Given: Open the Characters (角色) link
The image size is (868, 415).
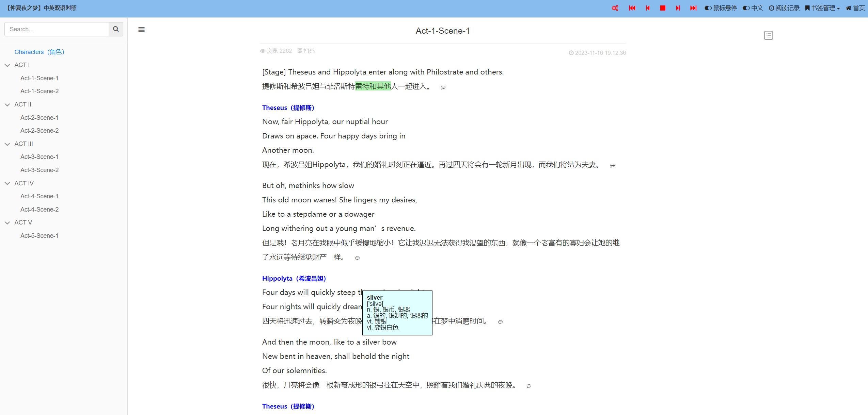Looking at the screenshot, I should tap(39, 52).
